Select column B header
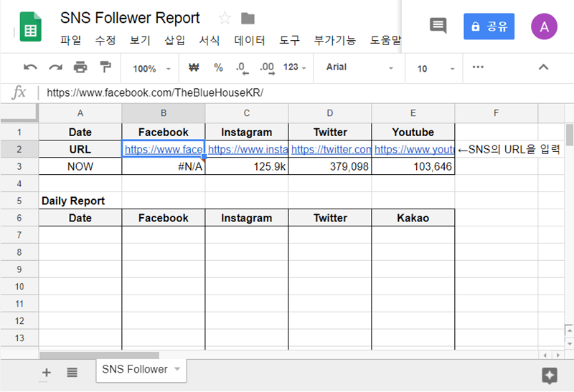This screenshot has width=574, height=392. pos(164,113)
